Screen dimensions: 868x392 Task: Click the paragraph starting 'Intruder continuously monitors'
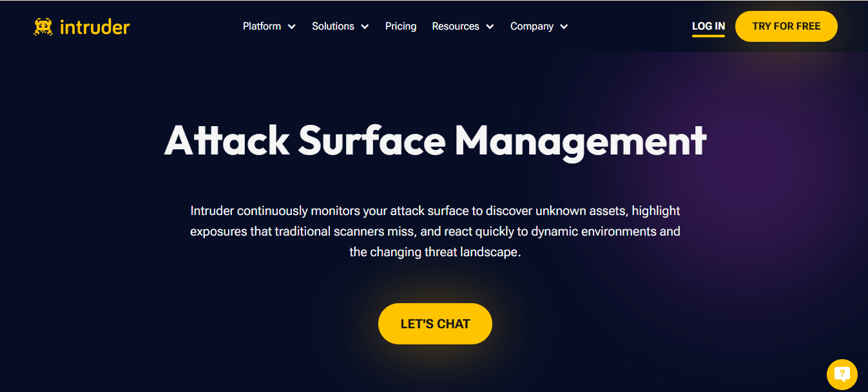click(x=435, y=231)
